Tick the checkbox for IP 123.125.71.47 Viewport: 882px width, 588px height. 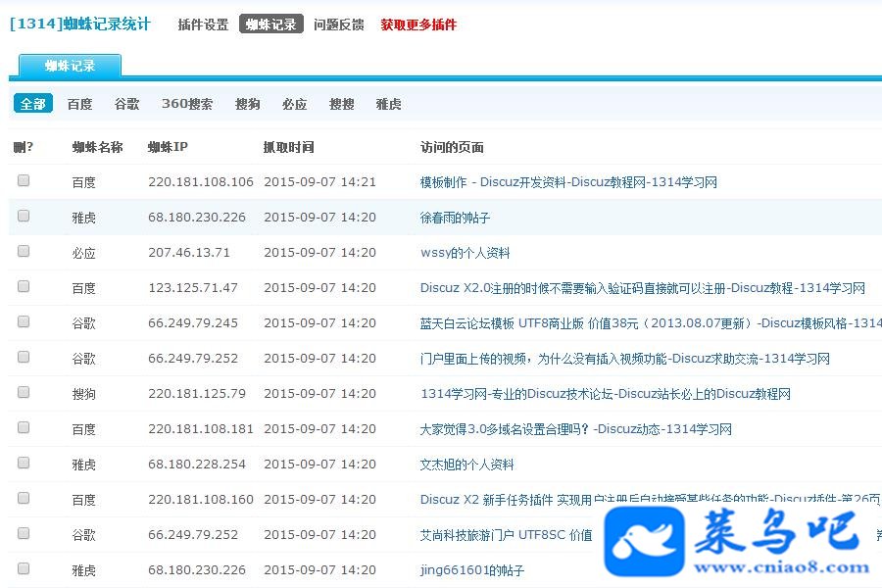click(24, 286)
